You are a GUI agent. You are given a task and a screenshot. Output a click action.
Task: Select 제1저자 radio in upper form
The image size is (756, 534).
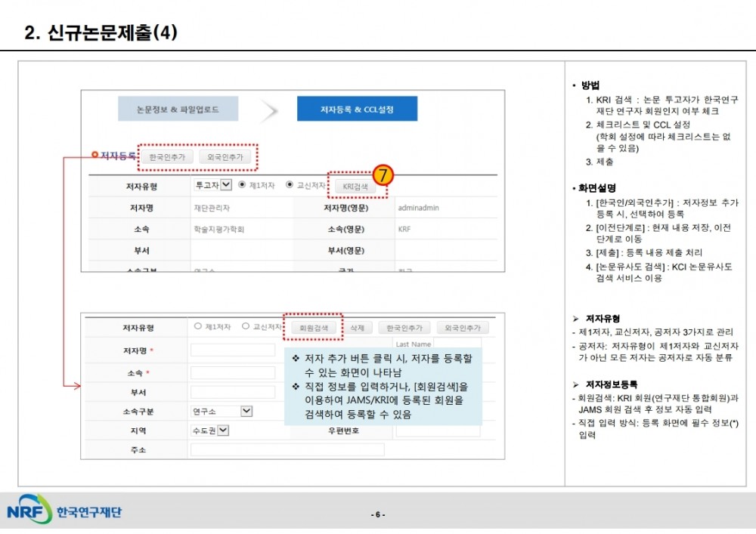(x=242, y=185)
